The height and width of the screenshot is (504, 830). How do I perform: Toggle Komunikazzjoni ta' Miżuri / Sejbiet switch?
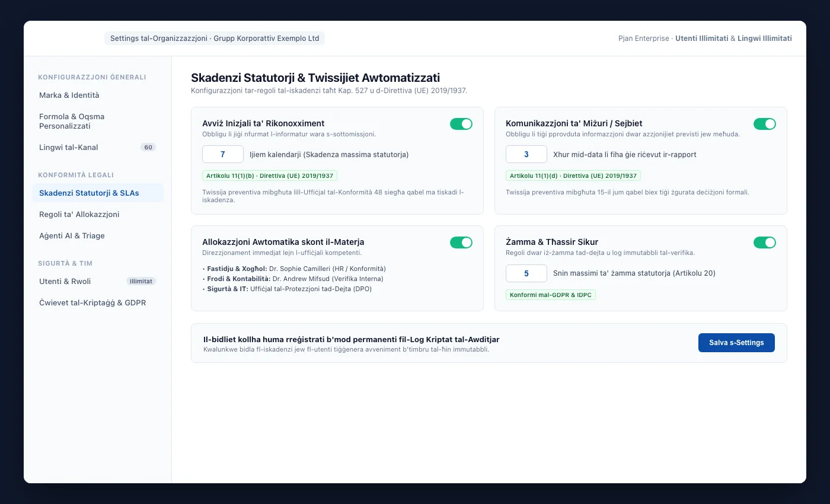pyautogui.click(x=765, y=124)
